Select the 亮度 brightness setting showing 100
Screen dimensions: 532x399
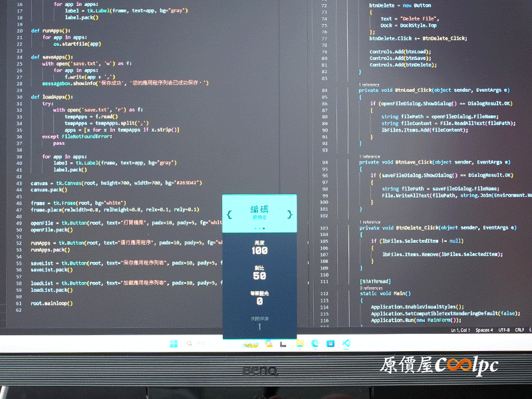point(259,247)
